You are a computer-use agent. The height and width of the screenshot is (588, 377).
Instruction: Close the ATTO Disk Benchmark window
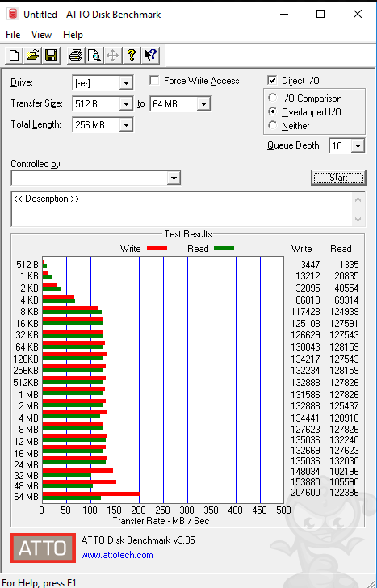[358, 15]
